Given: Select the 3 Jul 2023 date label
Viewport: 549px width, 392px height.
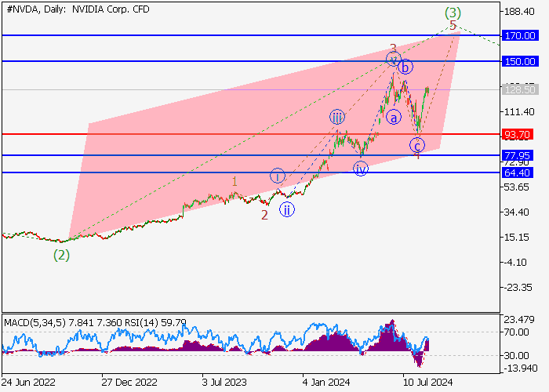Looking at the screenshot, I should coord(224,382).
